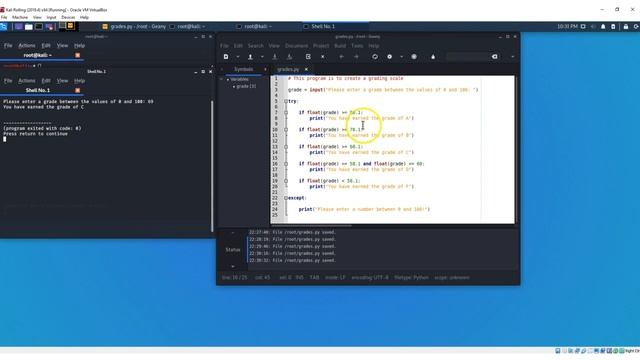The width and height of the screenshot is (640, 360).
Task: Click the Status tab in Geany message panel
Action: (233, 250)
